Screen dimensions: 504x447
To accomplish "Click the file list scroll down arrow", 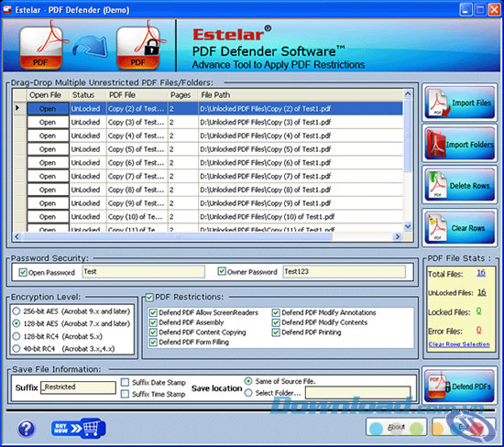I will point(408,226).
